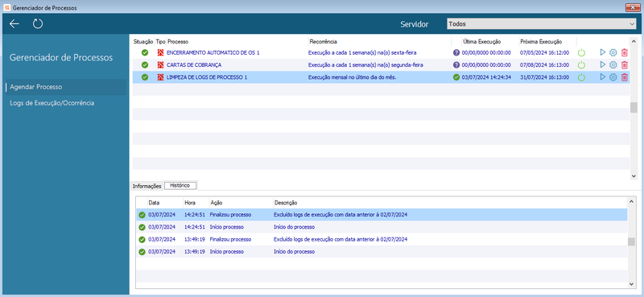Click green check beside 03/07/2024 14:24:34
644x297 pixels.
[456, 77]
